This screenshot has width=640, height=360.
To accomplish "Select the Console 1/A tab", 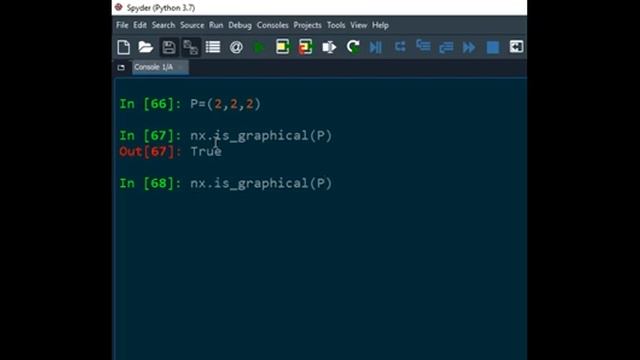I will (160, 67).
